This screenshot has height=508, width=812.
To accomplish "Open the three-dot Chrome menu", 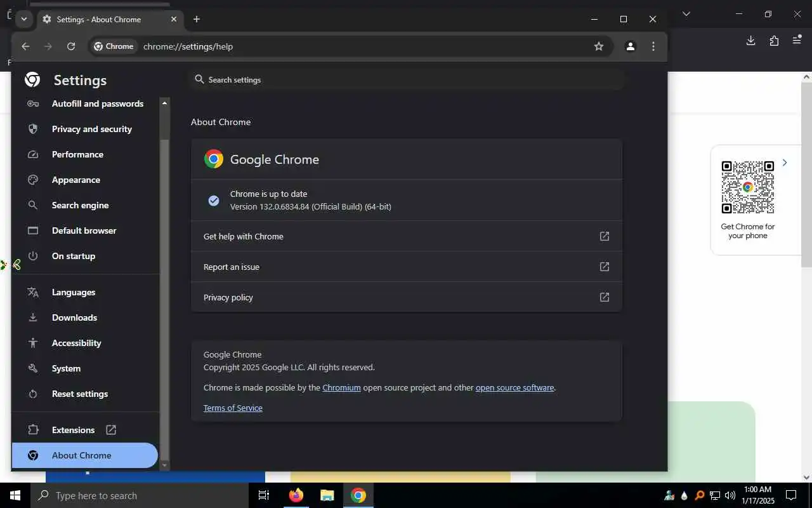I will tap(653, 46).
